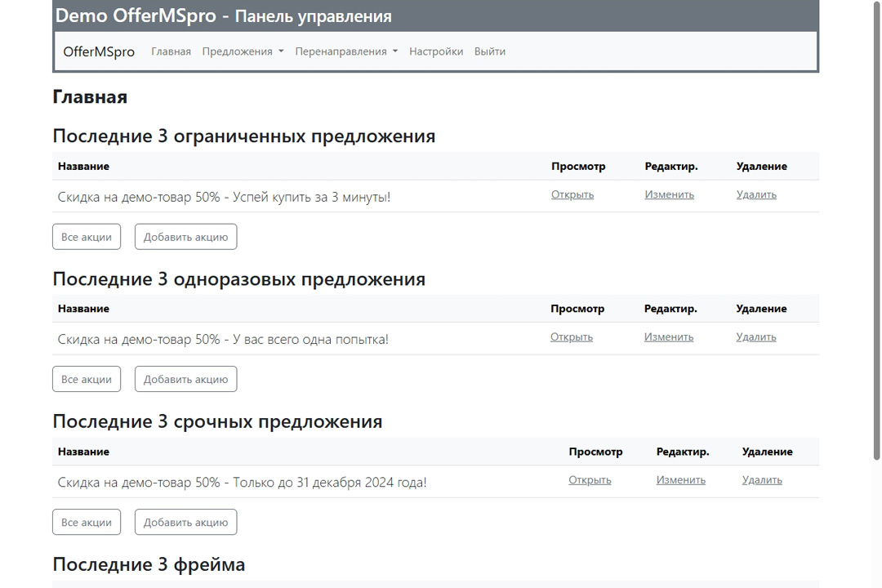Open the 'до 31 декабря 2024' offer
The image size is (882, 588).
tap(590, 480)
